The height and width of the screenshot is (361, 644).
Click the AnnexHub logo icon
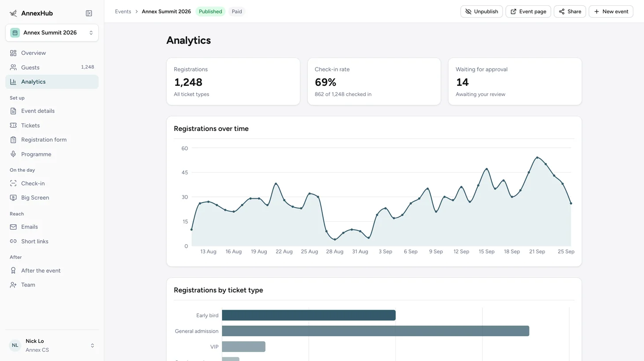tap(13, 13)
